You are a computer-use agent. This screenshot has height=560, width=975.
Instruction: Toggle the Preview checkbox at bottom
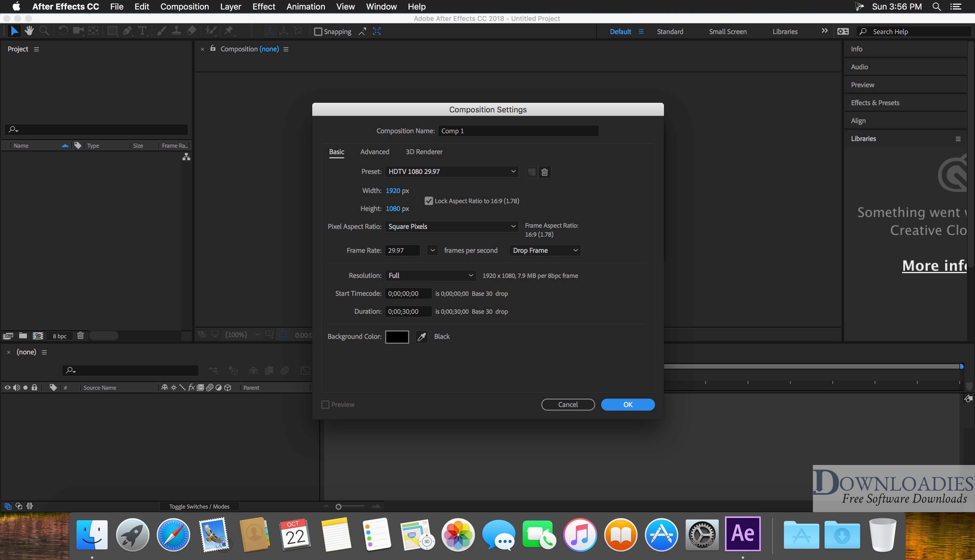pyautogui.click(x=325, y=404)
